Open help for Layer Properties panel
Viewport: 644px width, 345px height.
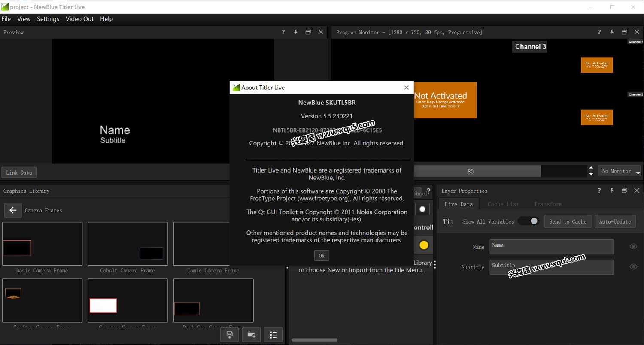coord(599,191)
